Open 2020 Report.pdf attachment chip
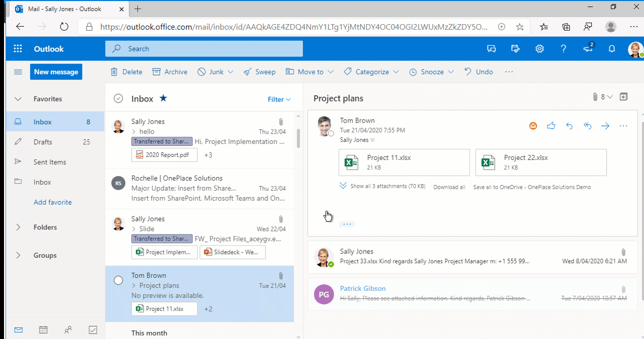 165,155
